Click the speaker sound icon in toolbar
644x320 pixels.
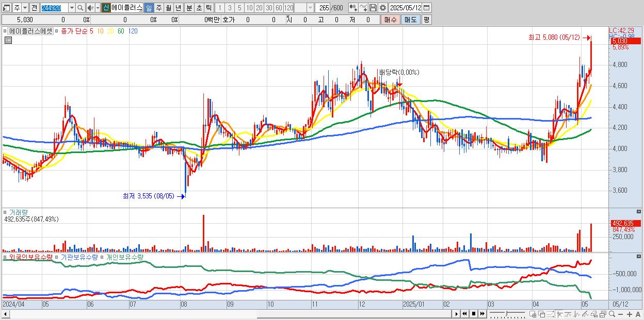coord(90,8)
